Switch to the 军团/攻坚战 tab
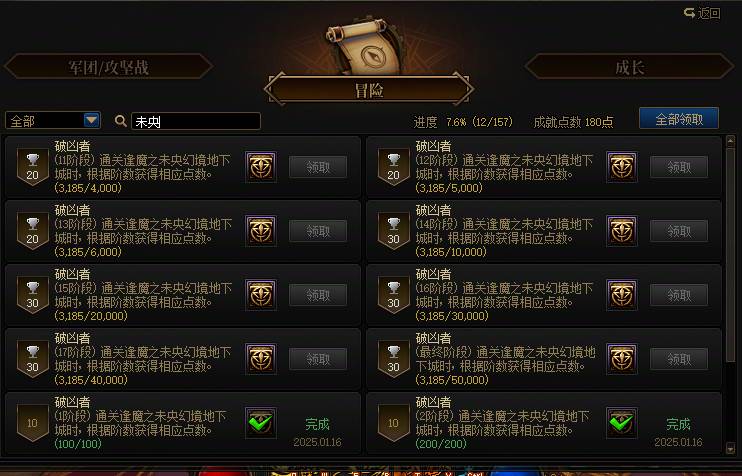742x476 pixels. (x=108, y=67)
